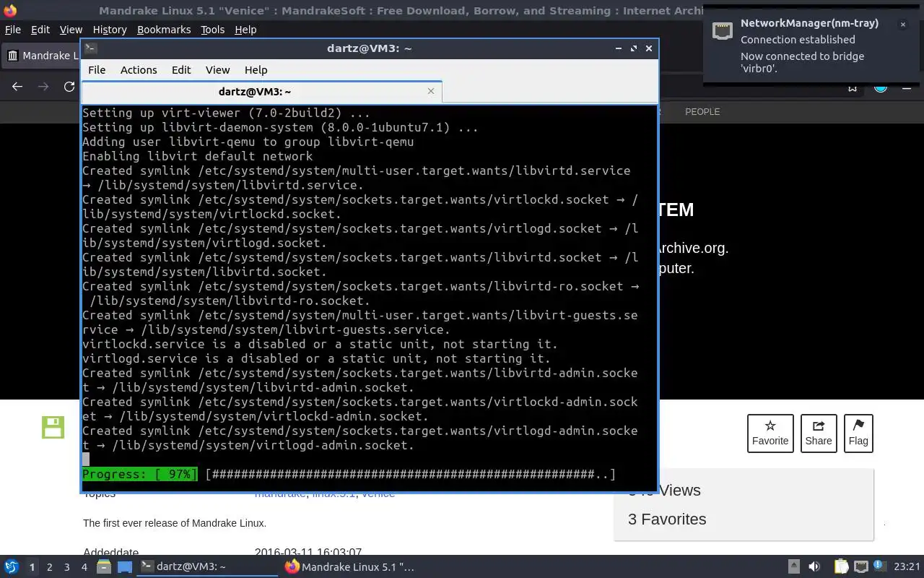Click the removable media eject tray icon

793,567
